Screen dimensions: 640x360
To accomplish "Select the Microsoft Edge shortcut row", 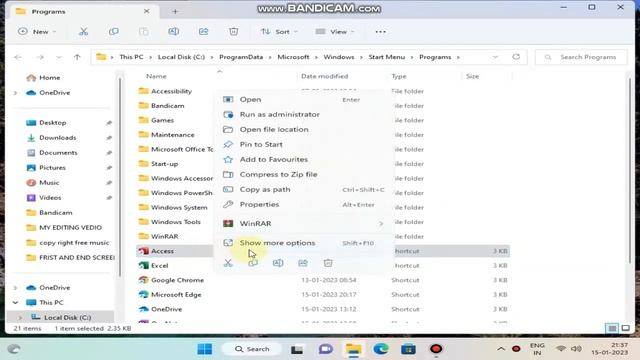I will pyautogui.click(x=322, y=295).
